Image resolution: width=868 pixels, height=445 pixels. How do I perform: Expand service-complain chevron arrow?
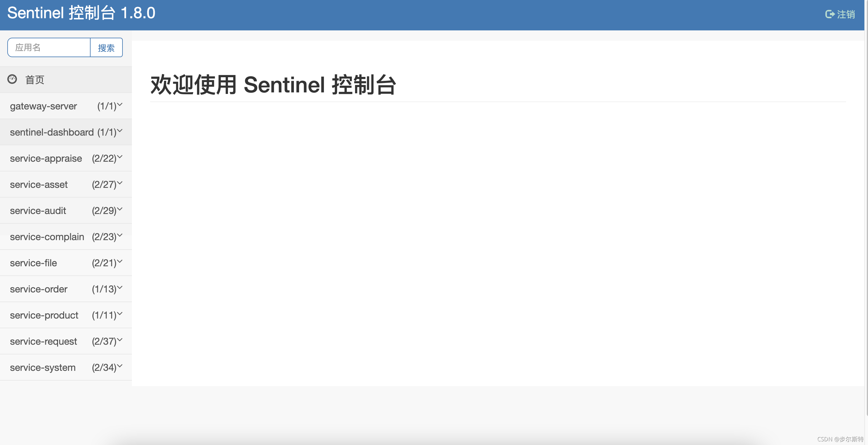coord(120,235)
